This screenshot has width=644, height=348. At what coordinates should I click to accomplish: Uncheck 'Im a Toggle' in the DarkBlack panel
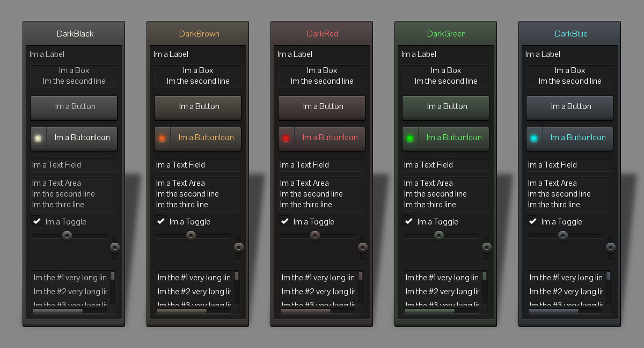coord(36,221)
